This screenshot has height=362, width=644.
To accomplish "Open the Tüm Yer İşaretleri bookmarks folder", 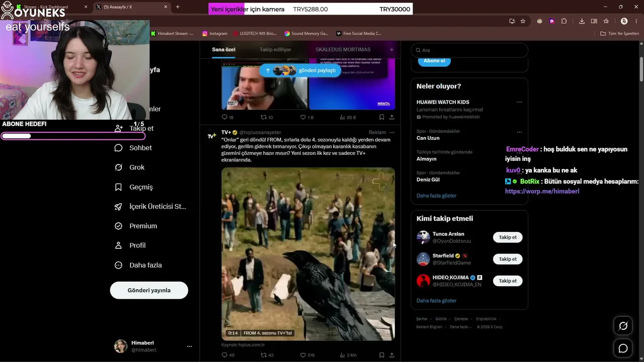I will pos(619,34).
